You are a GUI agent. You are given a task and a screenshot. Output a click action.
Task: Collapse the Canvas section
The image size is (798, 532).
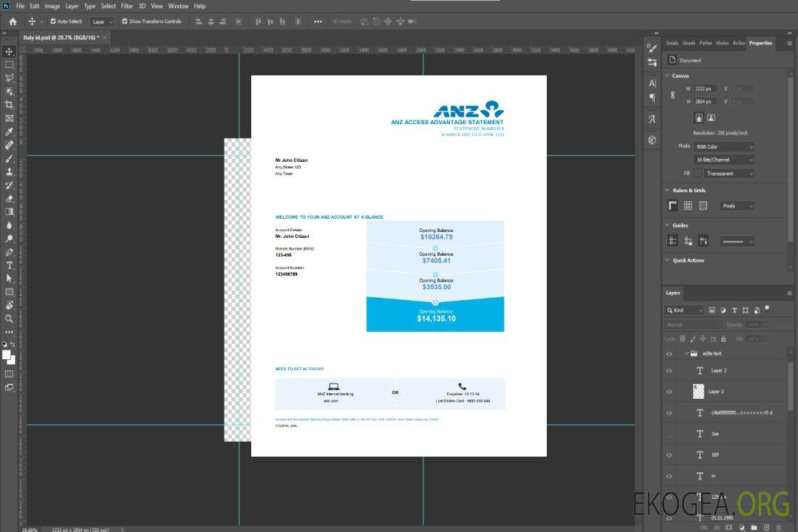click(667, 76)
